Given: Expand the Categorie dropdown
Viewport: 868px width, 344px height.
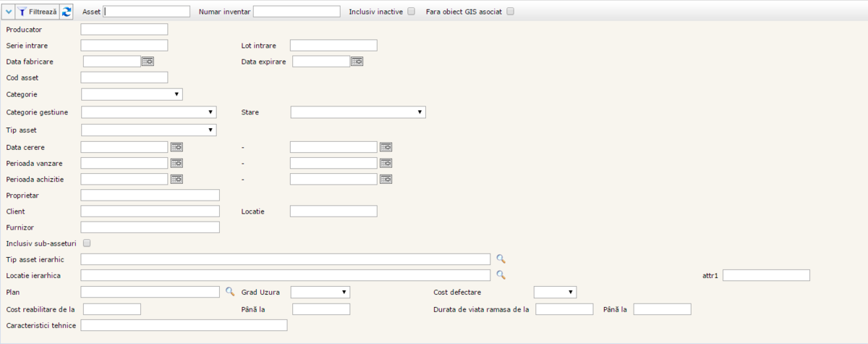Looking at the screenshot, I should [132, 94].
